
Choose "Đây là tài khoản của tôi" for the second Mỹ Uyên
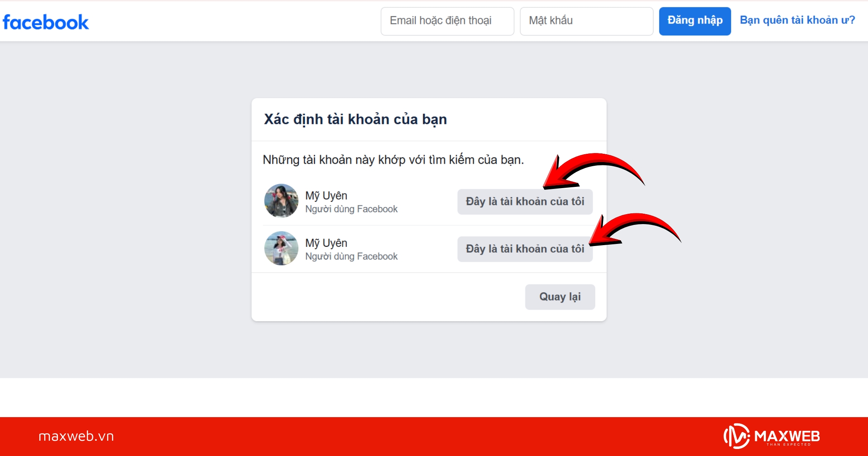(525, 249)
